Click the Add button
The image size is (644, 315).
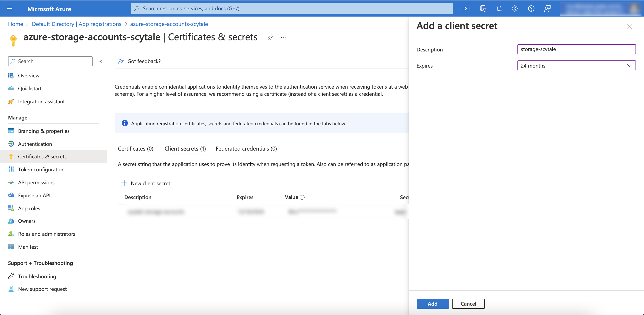[432, 304]
